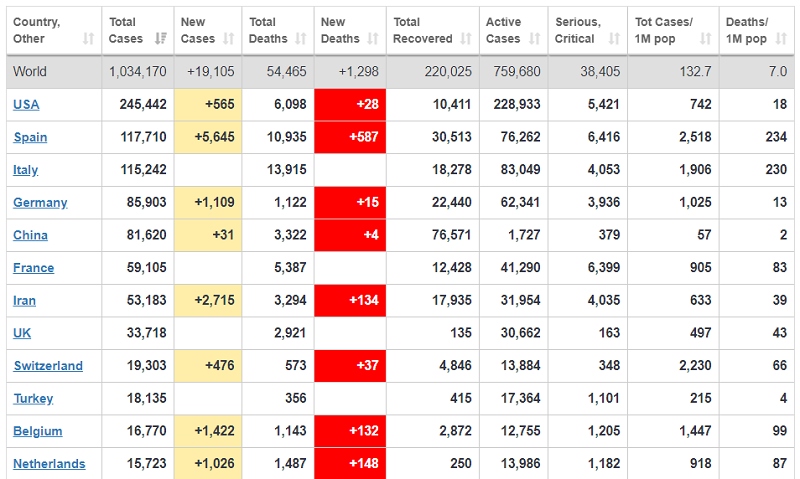Select the China link

pyautogui.click(x=30, y=236)
